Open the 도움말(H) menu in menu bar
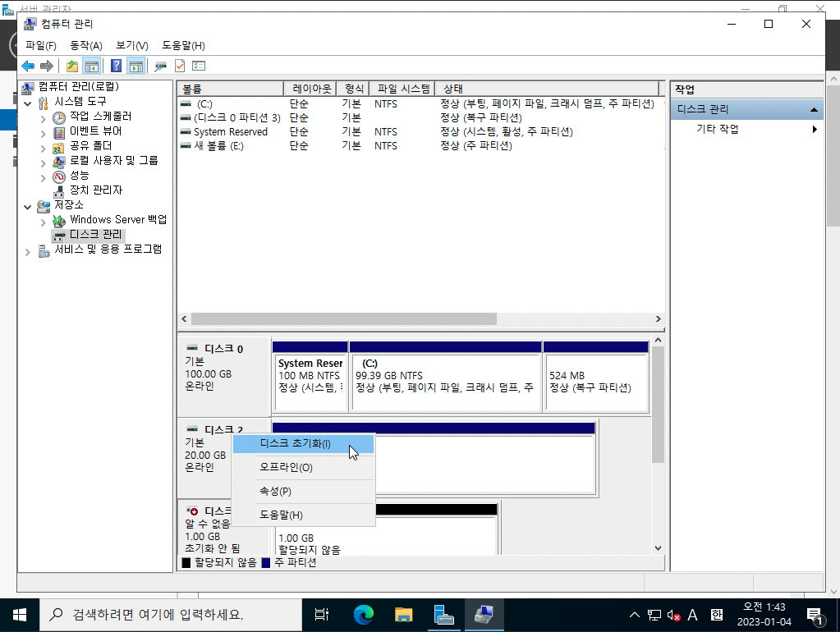 183,45
